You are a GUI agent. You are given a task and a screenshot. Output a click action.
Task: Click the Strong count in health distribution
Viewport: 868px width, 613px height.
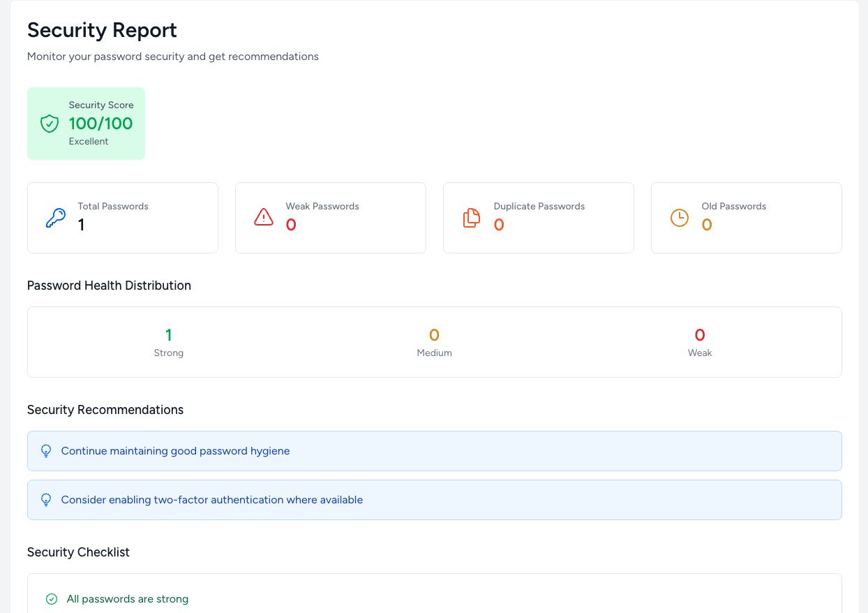coord(168,335)
